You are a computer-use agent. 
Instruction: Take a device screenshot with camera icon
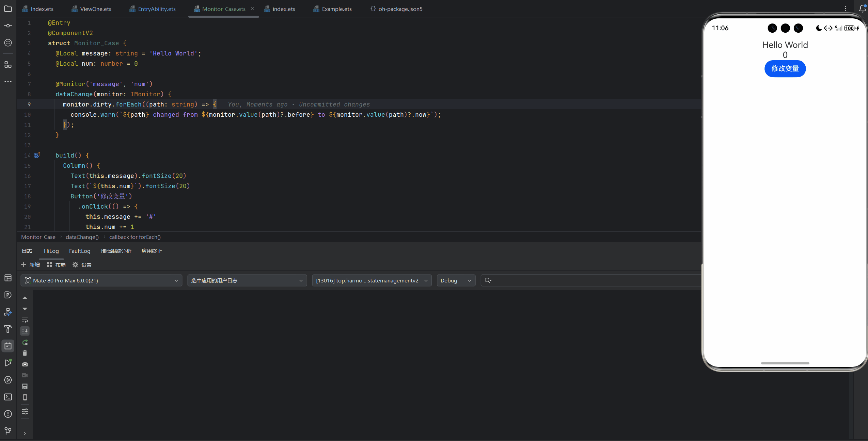(x=25, y=364)
